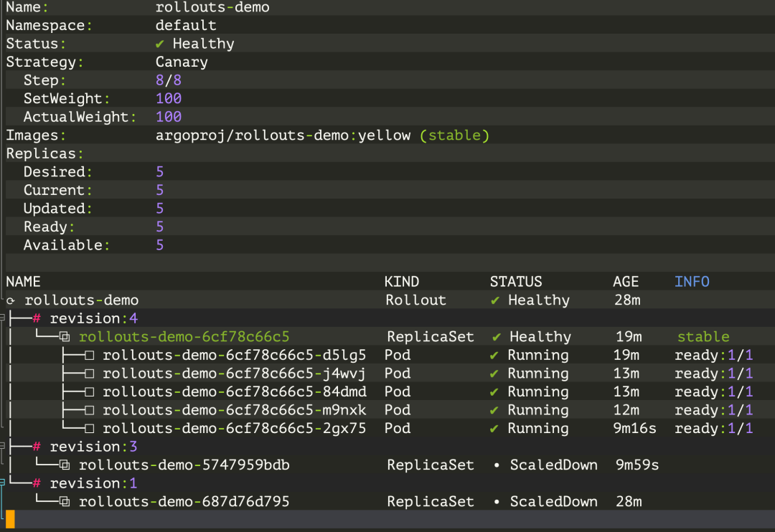Click the Running checkmark for pod 2gx75
775x532 pixels.
pos(494,428)
